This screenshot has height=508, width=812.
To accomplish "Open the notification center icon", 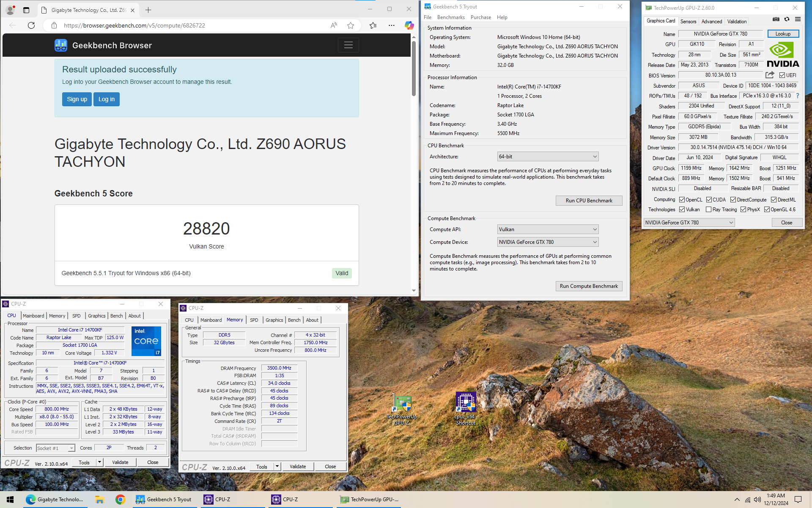I will tap(798, 500).
